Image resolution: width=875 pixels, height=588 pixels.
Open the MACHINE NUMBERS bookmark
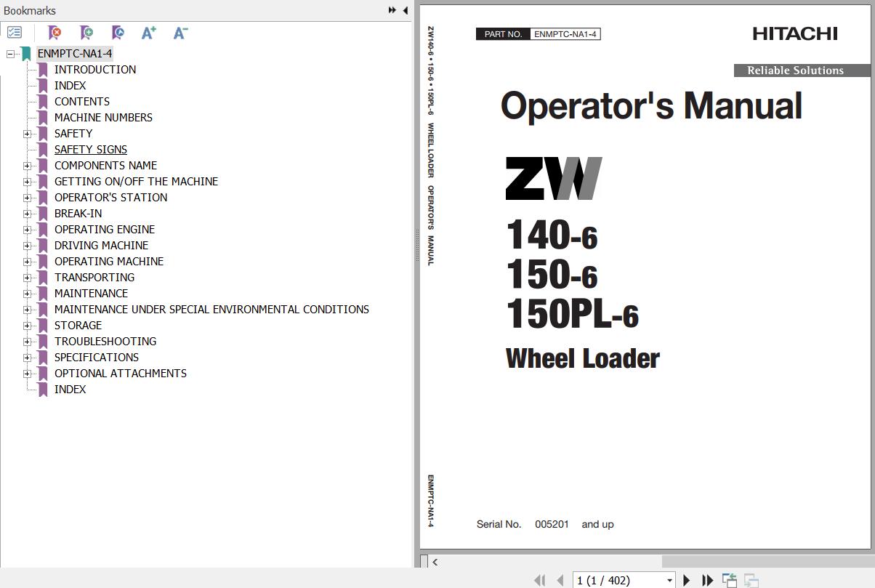(x=103, y=118)
